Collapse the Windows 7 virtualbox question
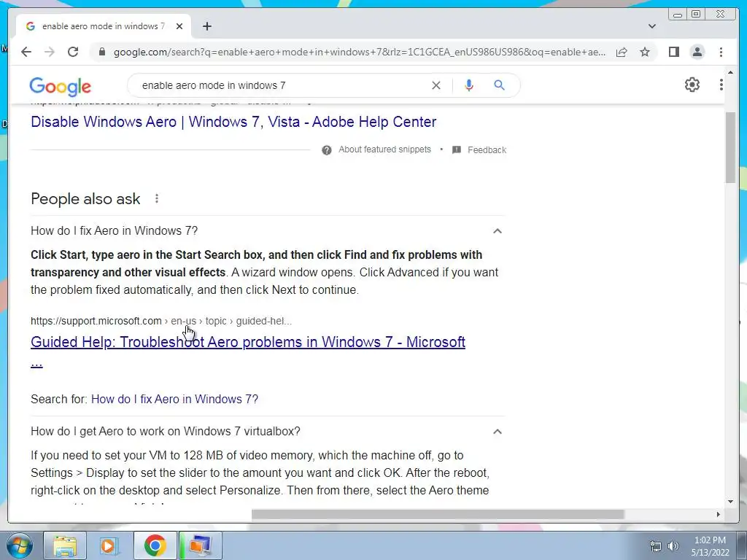The height and width of the screenshot is (560, 747). tap(498, 432)
